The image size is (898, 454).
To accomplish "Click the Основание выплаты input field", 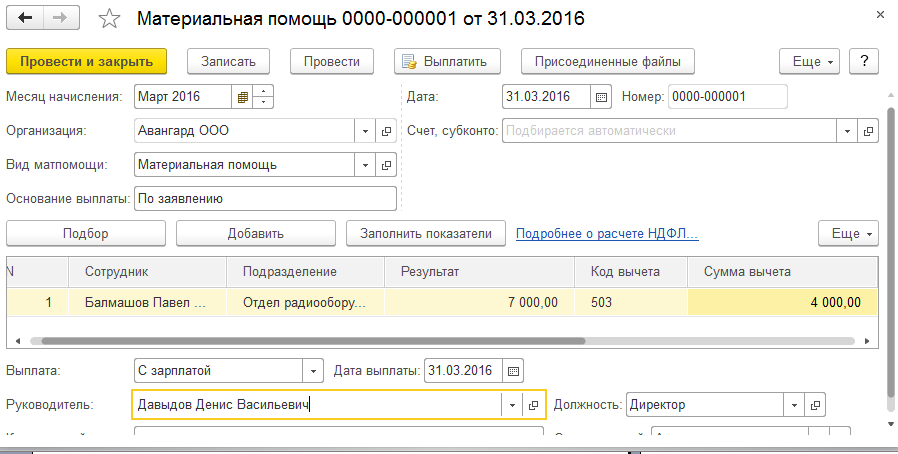I will click(265, 199).
